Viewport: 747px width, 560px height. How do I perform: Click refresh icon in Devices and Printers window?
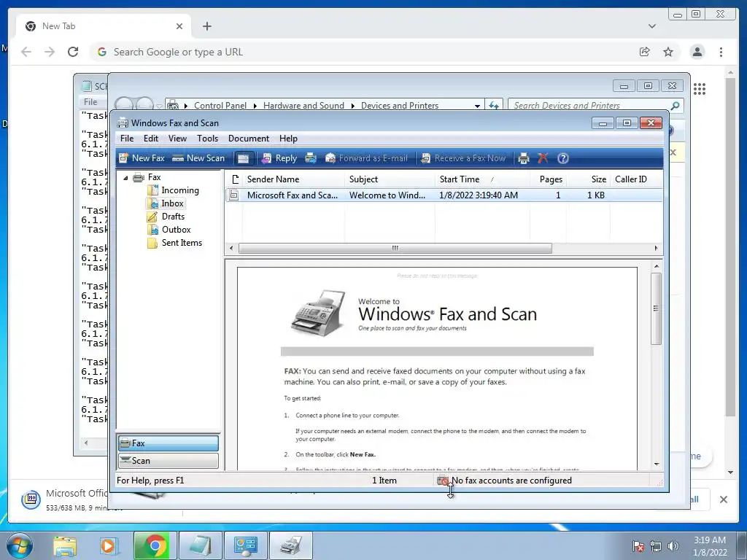point(494,106)
